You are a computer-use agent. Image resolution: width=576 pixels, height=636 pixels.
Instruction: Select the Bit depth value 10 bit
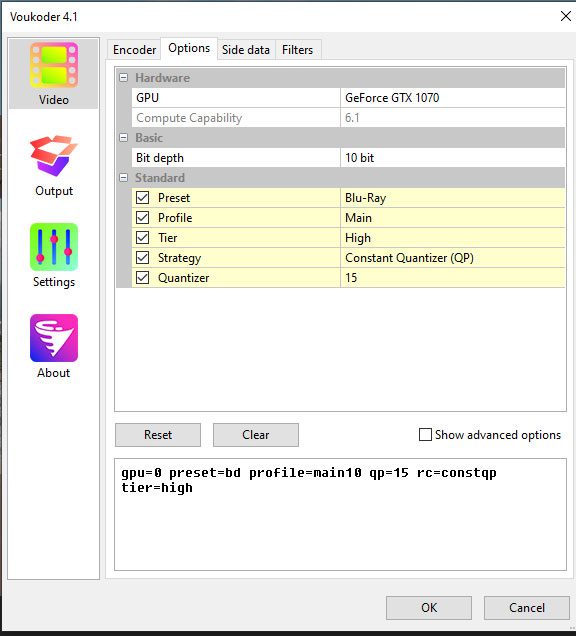pyautogui.click(x=452, y=158)
